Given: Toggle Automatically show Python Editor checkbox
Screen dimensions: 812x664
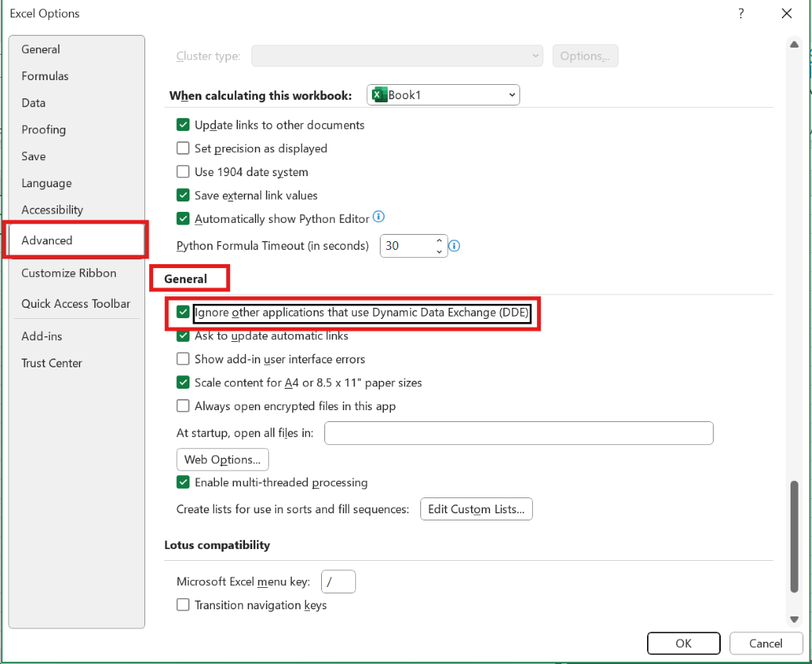Looking at the screenshot, I should [x=183, y=219].
